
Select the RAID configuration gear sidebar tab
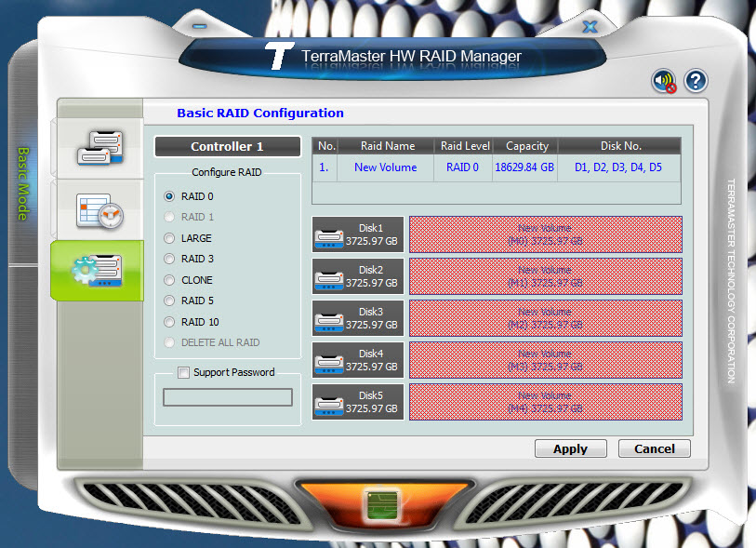tap(97, 271)
